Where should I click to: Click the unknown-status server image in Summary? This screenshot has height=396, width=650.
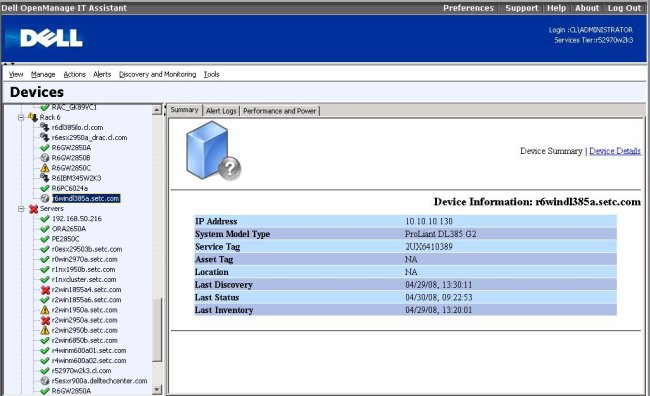(213, 151)
